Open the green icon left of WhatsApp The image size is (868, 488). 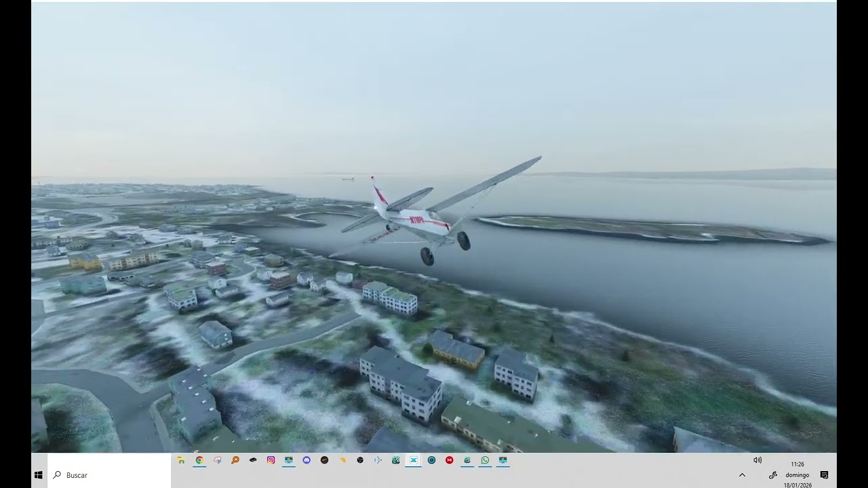click(467, 460)
